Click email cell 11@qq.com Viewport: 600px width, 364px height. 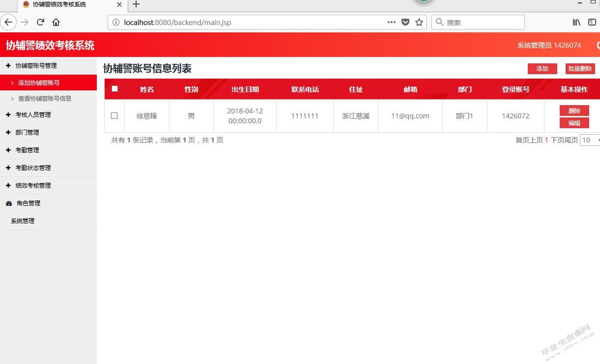(x=410, y=116)
